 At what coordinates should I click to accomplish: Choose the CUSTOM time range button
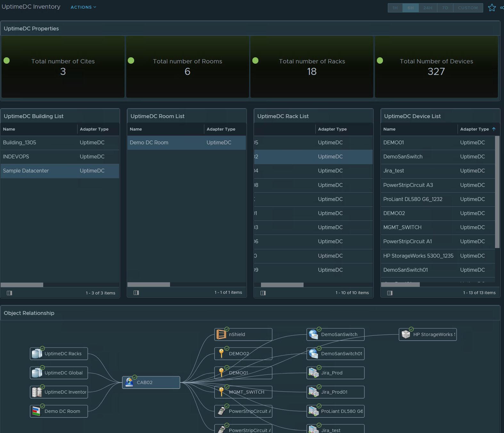467,8
